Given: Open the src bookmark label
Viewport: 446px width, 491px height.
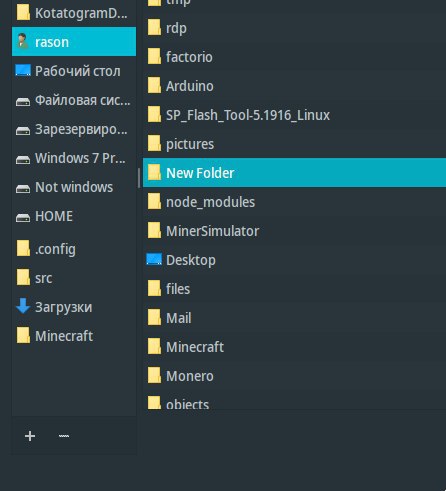Looking at the screenshot, I should 44,278.
